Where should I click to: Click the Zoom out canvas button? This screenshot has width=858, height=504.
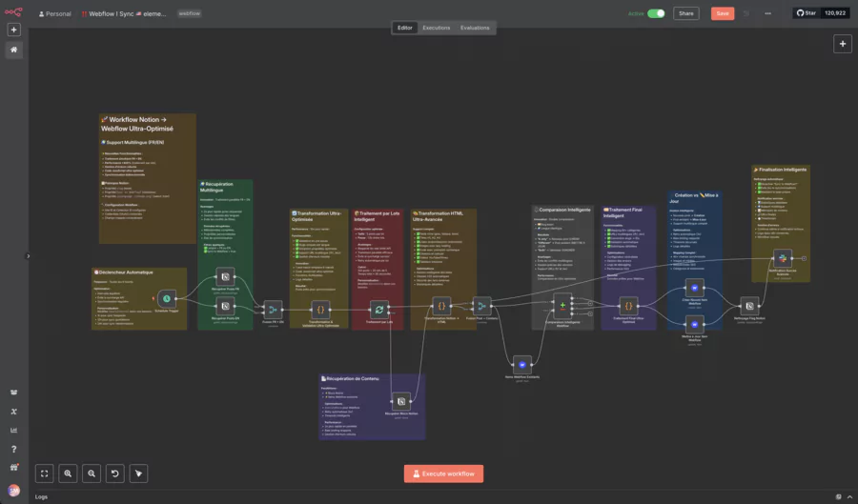92,474
